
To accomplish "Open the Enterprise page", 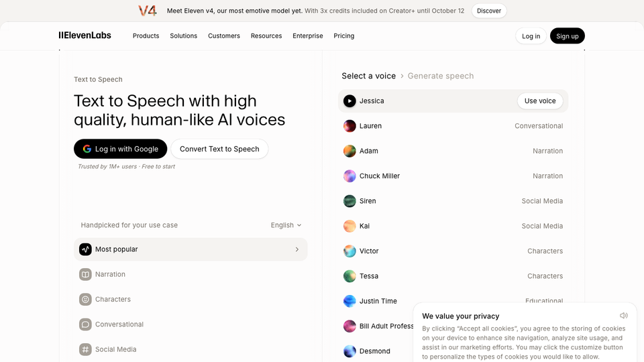I will point(308,36).
